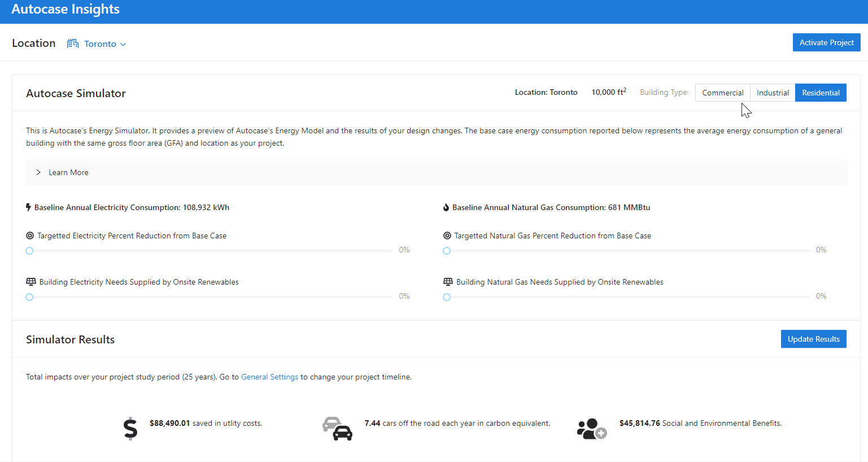This screenshot has width=868, height=462.
Task: Click the cars off the road icon
Action: [337, 429]
